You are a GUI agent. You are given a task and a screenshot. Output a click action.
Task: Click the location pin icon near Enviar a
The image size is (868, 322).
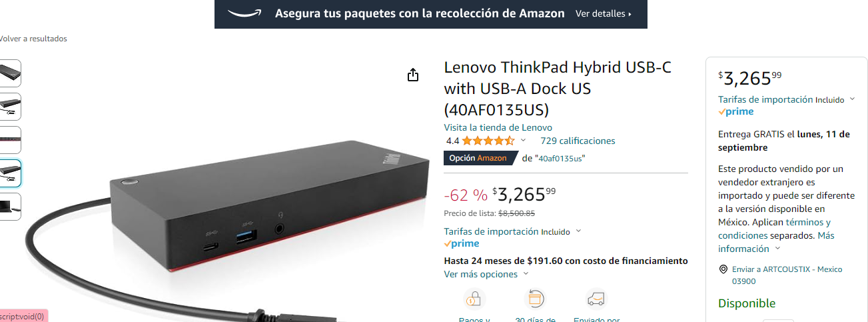723,269
